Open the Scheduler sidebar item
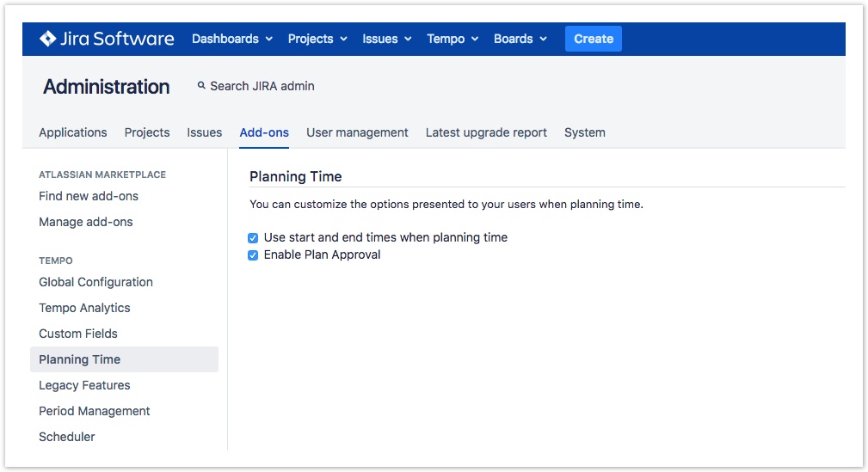Screen dimensions: 868x472 67,437
